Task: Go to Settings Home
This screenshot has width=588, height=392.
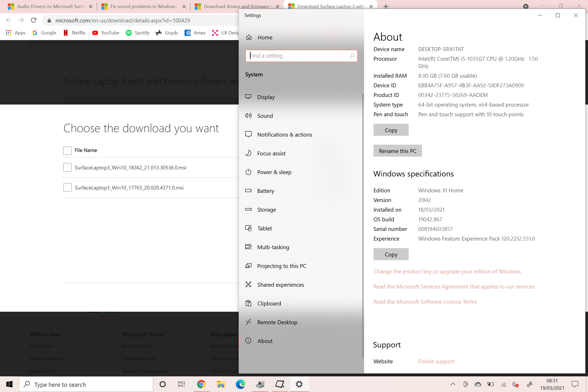Action: coord(265,37)
